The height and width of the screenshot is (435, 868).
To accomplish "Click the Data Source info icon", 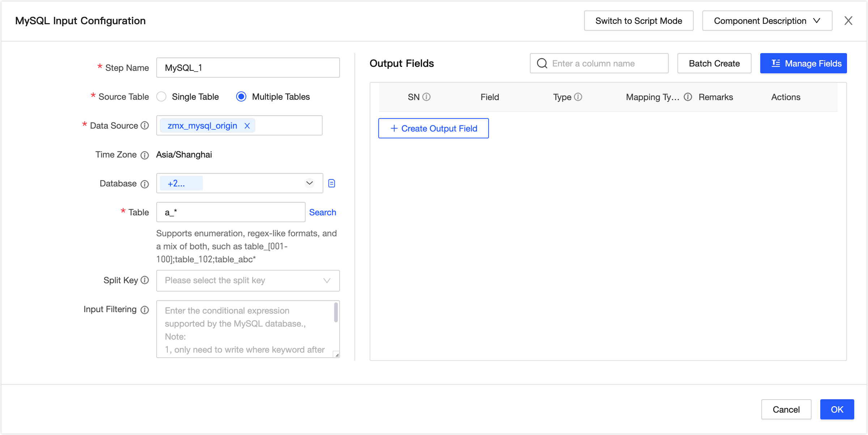I will (145, 125).
